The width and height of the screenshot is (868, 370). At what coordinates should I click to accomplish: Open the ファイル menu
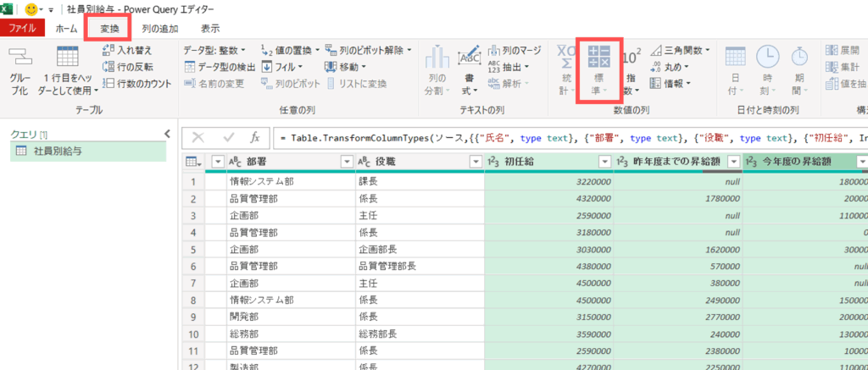(22, 29)
